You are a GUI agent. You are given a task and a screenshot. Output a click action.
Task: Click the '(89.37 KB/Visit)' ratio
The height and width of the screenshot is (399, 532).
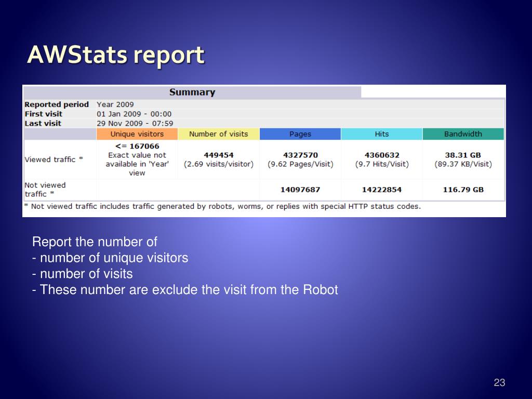point(463,164)
